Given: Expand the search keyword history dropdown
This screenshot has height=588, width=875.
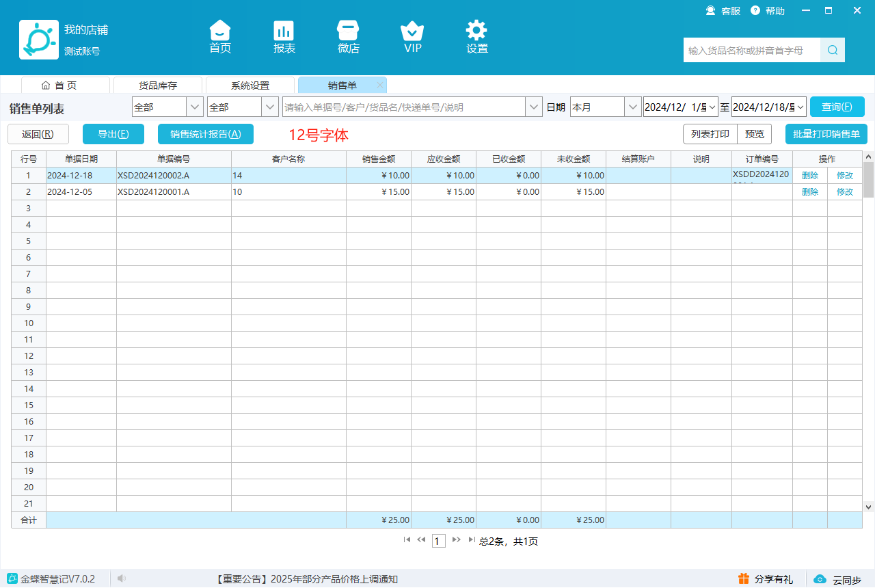Looking at the screenshot, I should point(534,107).
